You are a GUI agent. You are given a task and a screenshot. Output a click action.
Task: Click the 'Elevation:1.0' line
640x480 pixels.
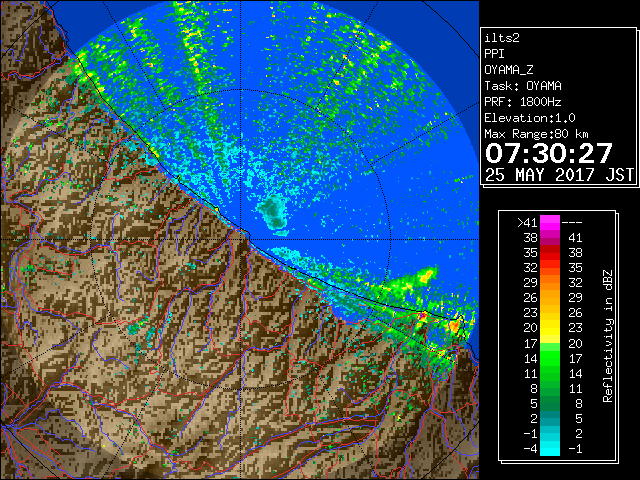click(x=530, y=118)
